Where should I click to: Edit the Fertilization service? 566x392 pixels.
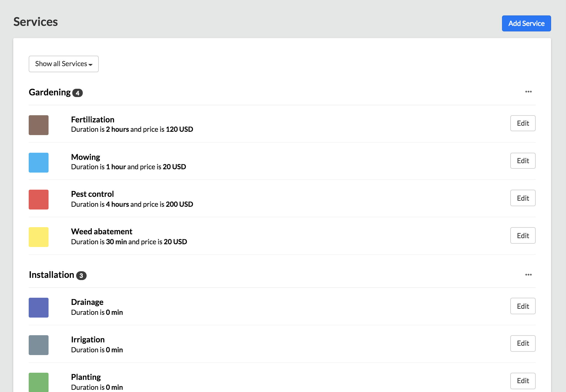coord(523,123)
